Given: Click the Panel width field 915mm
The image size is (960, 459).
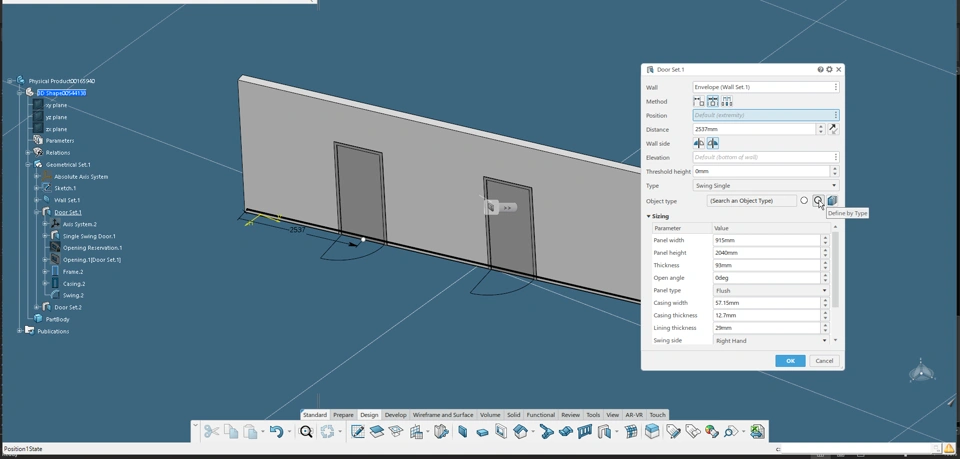Looking at the screenshot, I should coord(767,241).
